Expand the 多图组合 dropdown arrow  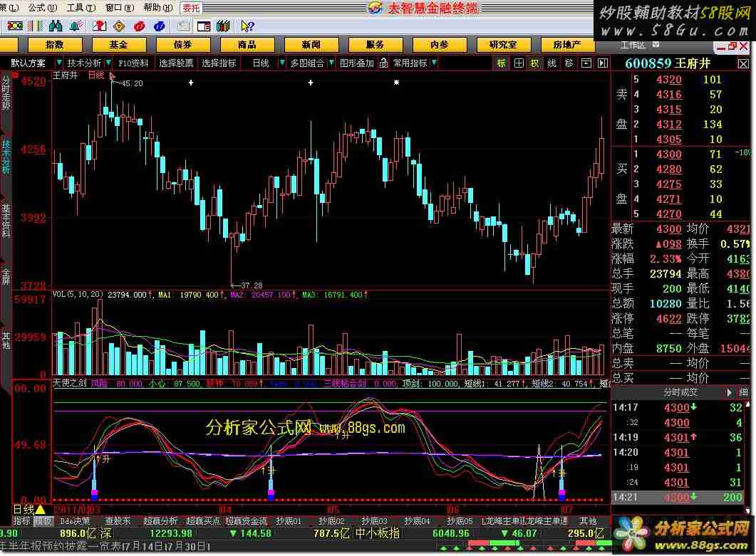pyautogui.click(x=331, y=63)
